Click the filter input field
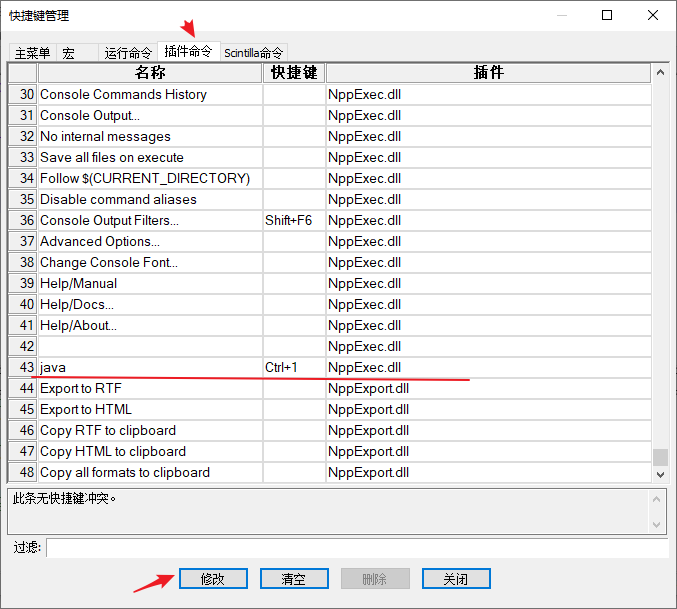This screenshot has width=677, height=609. click(356, 548)
